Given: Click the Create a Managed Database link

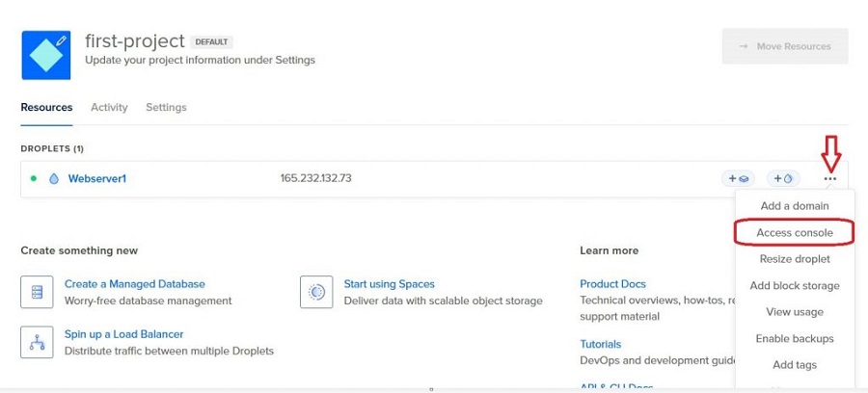Looking at the screenshot, I should (x=134, y=284).
